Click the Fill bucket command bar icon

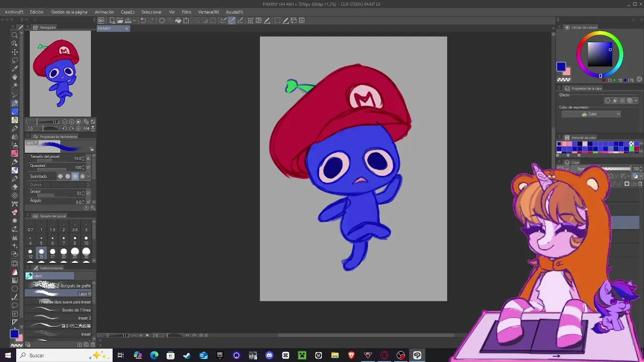(178, 21)
